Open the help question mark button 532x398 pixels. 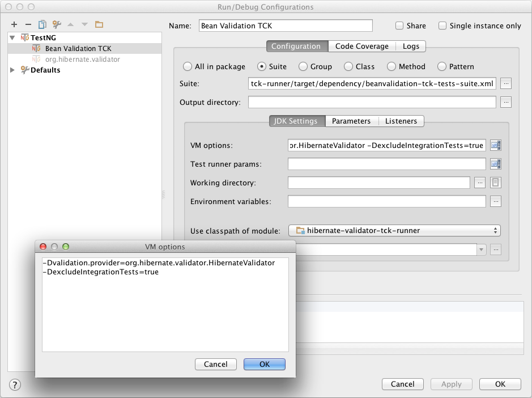tap(15, 385)
